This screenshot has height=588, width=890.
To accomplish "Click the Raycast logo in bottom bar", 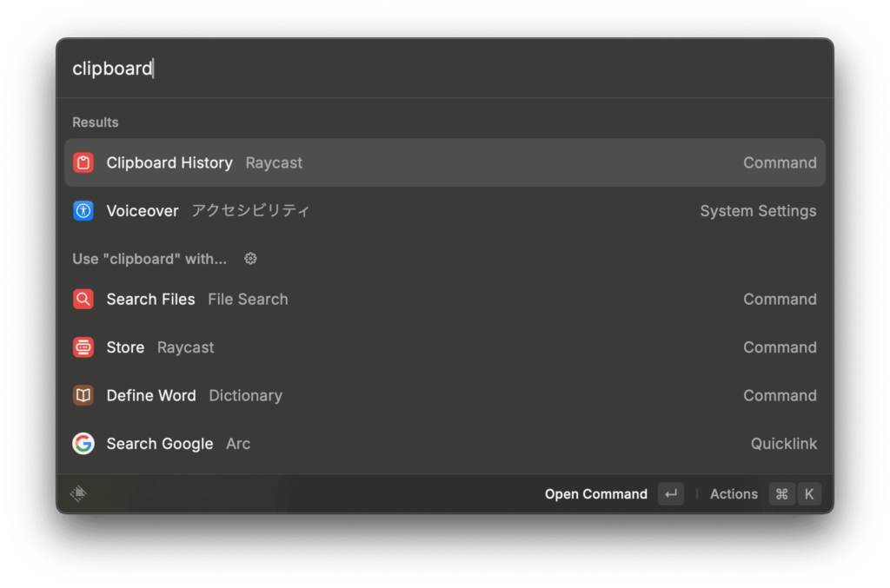I will click(x=78, y=493).
